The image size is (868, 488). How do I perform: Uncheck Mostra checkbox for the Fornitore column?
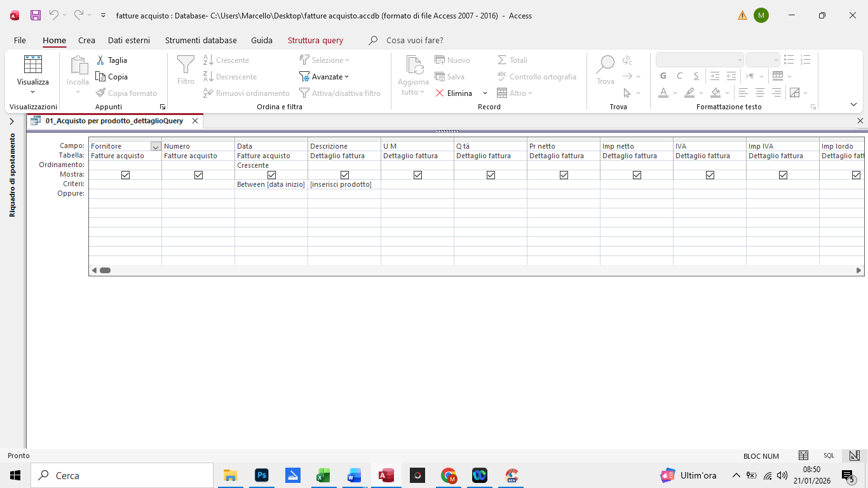125,175
